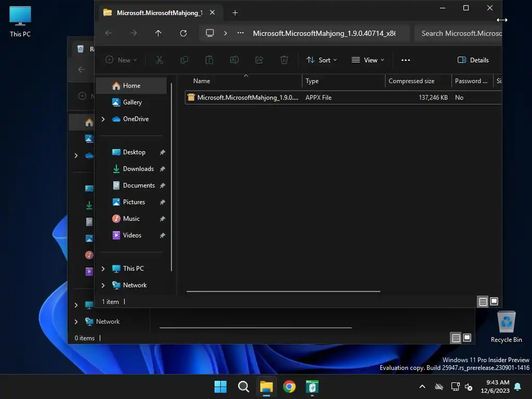The image size is (532, 399).
Task: Go forward with the right arrow
Action: (134, 33)
